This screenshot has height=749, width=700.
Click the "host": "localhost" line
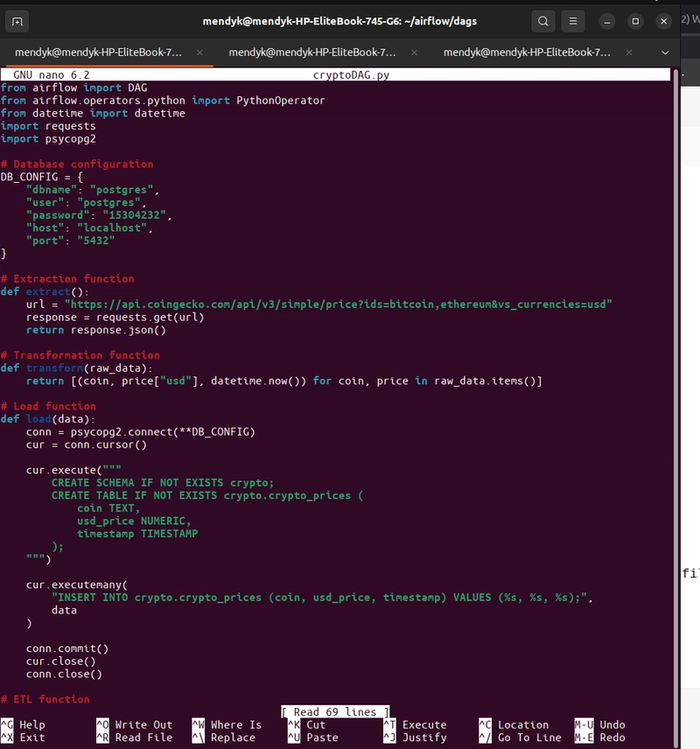pos(89,227)
